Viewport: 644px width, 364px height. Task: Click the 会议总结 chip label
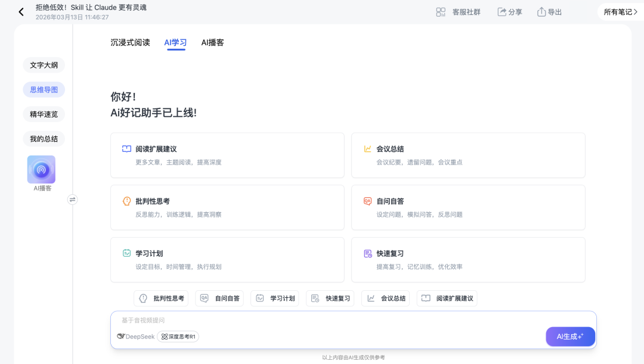click(394, 298)
